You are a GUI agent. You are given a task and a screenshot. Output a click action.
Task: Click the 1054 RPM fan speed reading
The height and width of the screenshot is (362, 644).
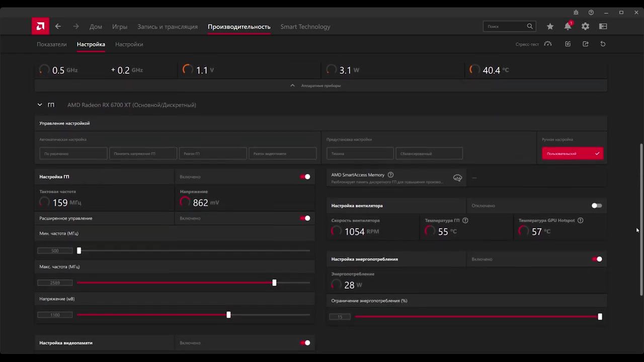click(362, 231)
